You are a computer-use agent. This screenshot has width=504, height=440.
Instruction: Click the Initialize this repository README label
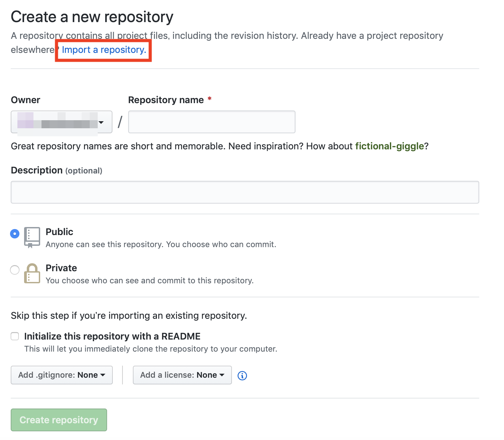click(x=112, y=336)
